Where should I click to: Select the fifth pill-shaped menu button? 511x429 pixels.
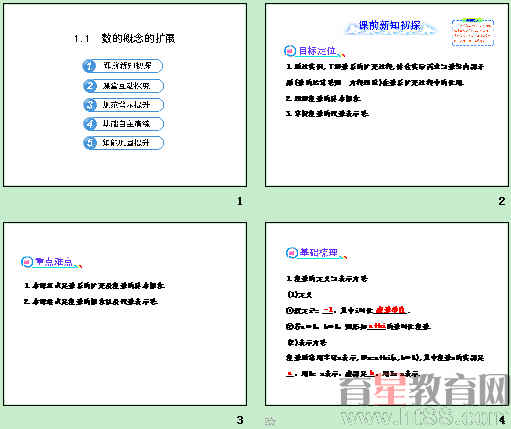pos(124,143)
